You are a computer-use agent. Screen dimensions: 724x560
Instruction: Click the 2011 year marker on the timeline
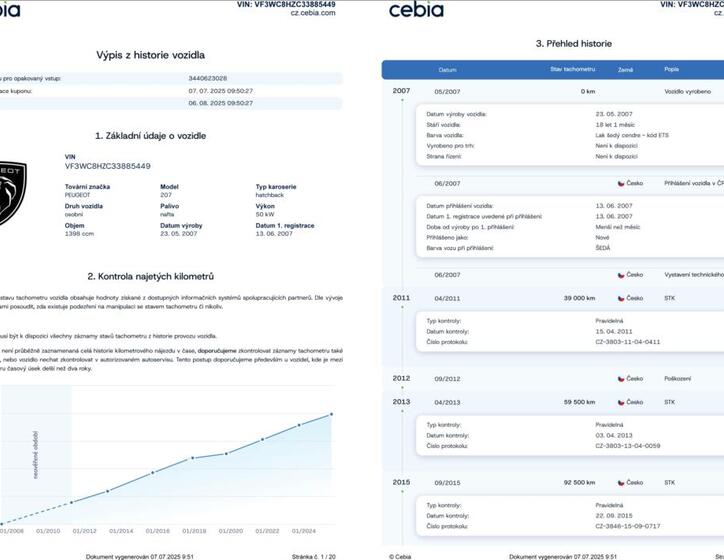401,298
